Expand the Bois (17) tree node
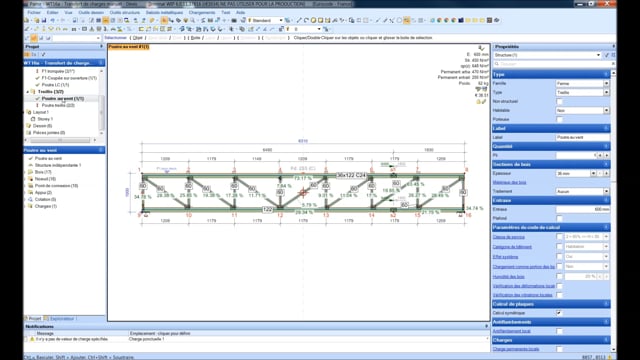Viewport: 640px width, 360px height. (x=26, y=172)
